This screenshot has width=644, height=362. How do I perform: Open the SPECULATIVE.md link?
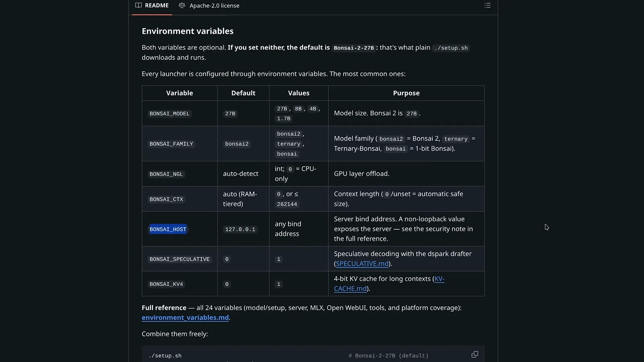click(x=362, y=264)
